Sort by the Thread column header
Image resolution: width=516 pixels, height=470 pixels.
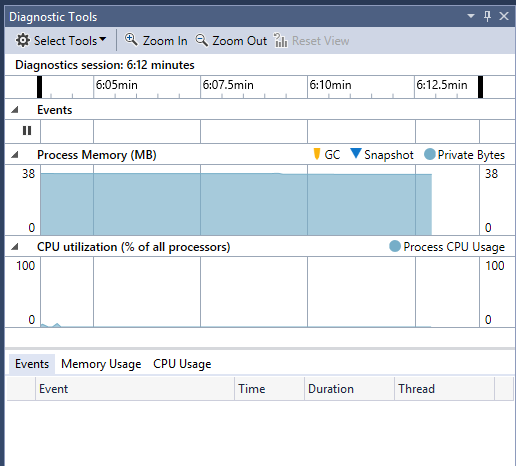(445, 389)
